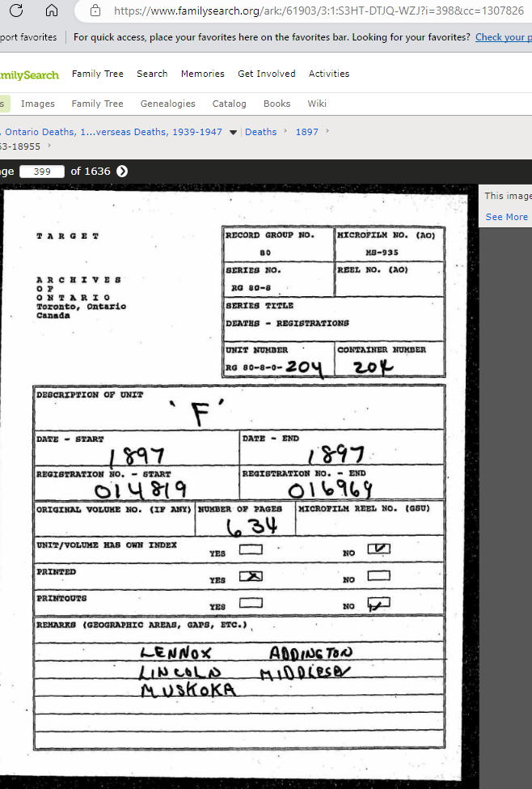Click the number of pages value 634
Screen dimensions: 532x789
(x=252, y=526)
